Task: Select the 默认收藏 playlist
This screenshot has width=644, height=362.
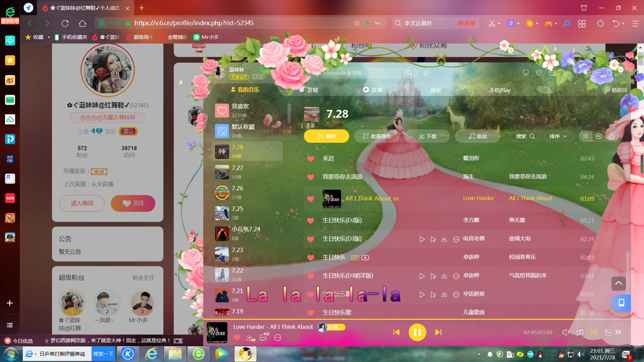Action: click(247, 131)
